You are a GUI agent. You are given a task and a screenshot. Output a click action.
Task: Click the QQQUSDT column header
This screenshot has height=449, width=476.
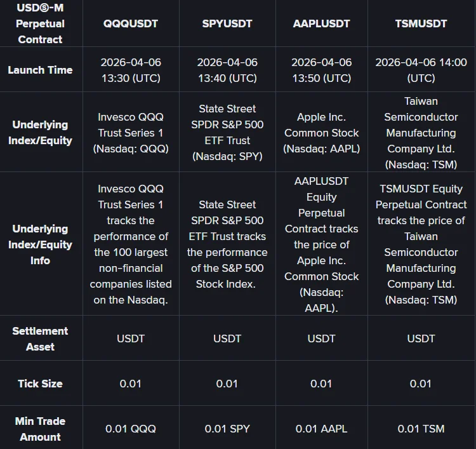131,23
